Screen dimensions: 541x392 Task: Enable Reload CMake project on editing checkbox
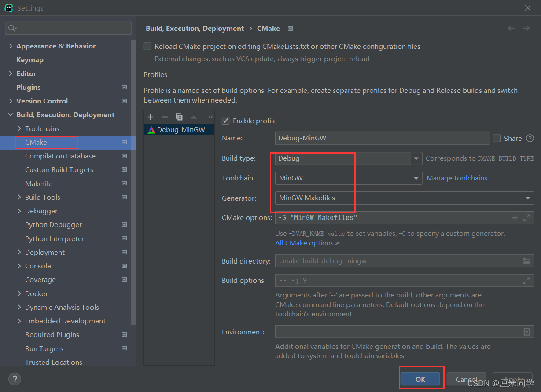pyautogui.click(x=147, y=46)
